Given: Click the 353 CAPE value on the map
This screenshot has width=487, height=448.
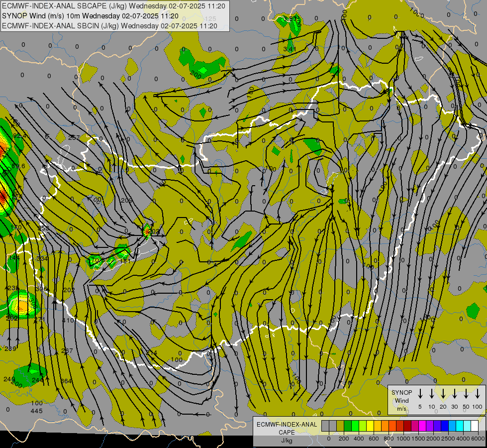Looking at the screenshot, I should (x=43, y=228).
